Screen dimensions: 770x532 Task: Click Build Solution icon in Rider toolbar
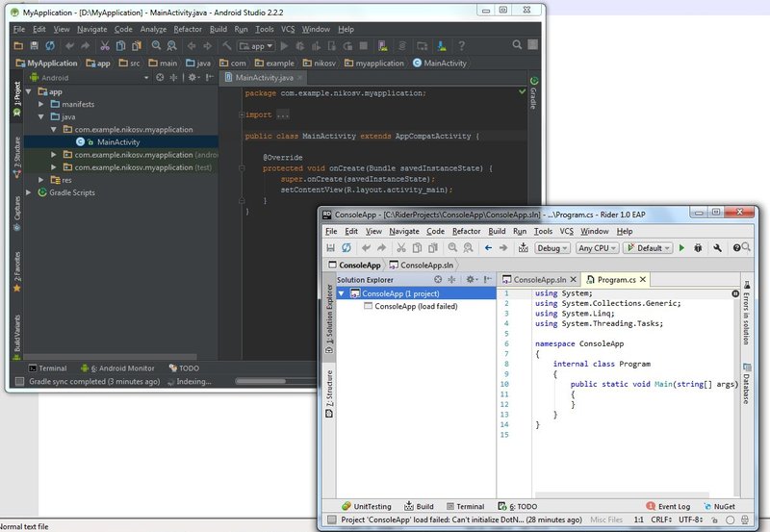[x=523, y=247]
